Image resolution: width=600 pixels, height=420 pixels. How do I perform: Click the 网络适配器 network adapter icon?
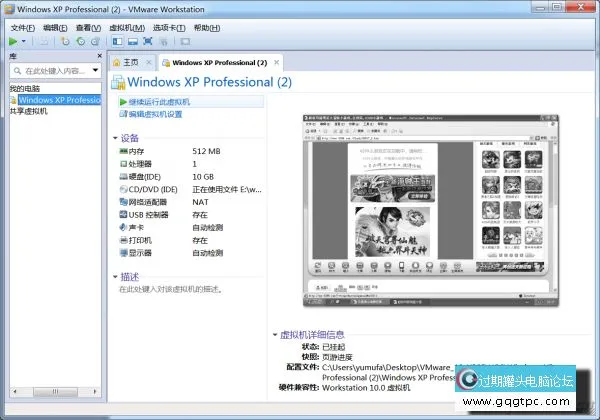[x=123, y=202]
